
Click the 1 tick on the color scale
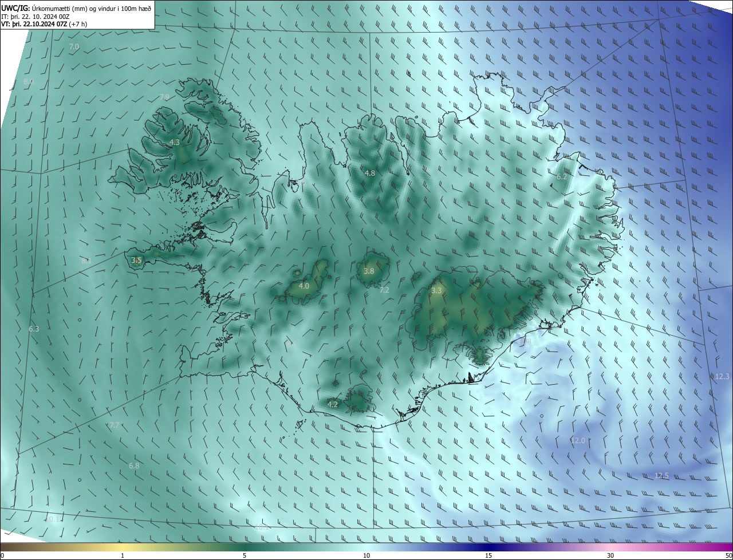tap(123, 555)
